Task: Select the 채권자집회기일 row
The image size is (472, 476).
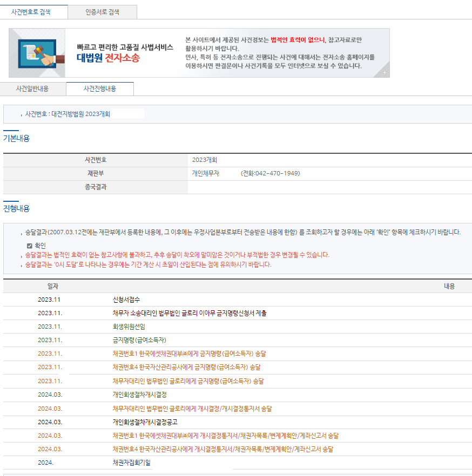Action: [x=132, y=463]
